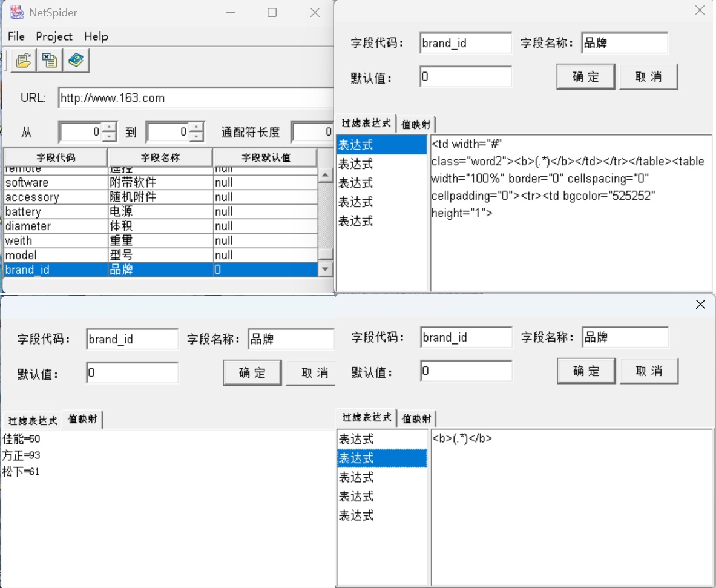This screenshot has height=588, width=716.
Task: Select the software row in the field table
Action: (161, 182)
